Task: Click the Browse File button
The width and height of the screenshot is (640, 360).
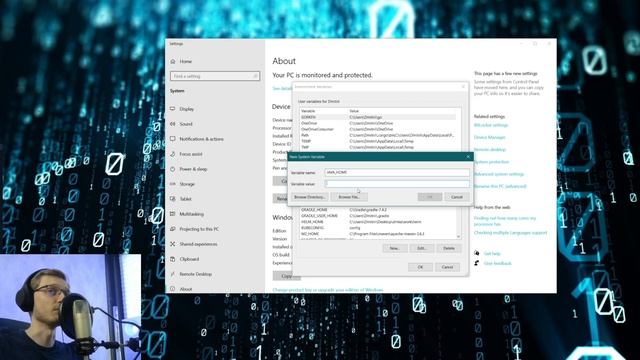Action: tap(349, 197)
